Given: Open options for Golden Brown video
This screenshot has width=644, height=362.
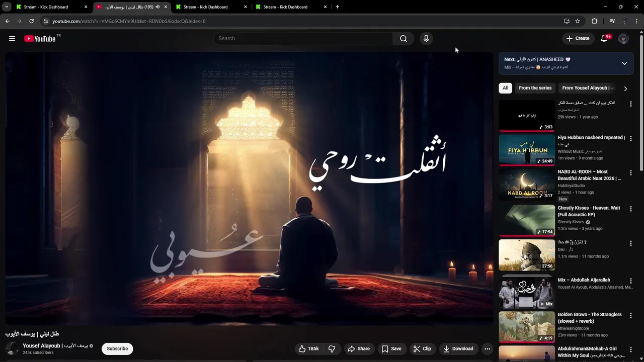Looking at the screenshot, I should (x=630, y=315).
